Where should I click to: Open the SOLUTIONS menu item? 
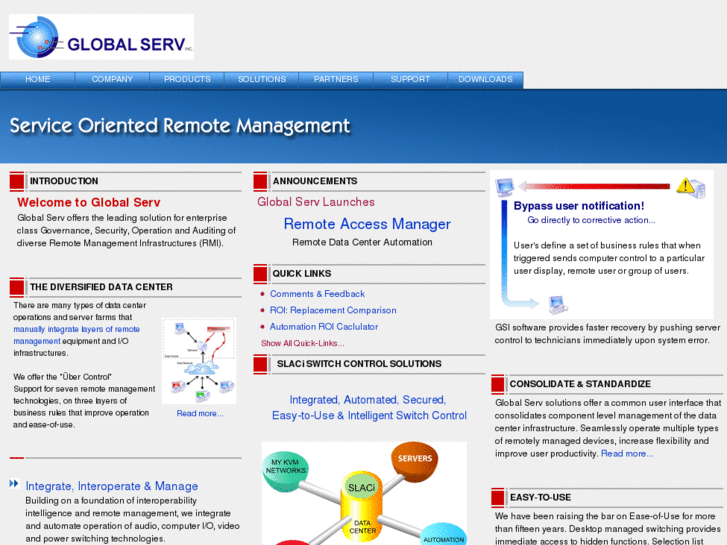tap(261, 79)
